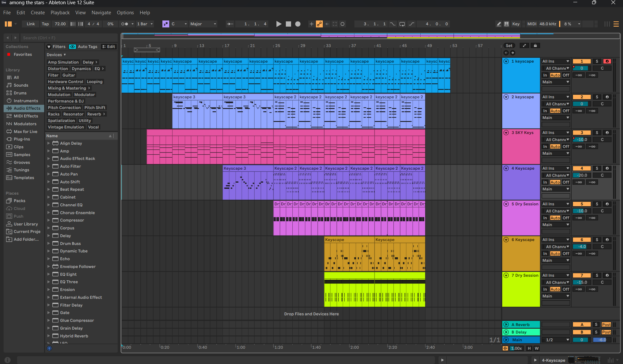Toggle Draw Mode pencil icon
The width and height of the screenshot is (623, 364).
[499, 24]
